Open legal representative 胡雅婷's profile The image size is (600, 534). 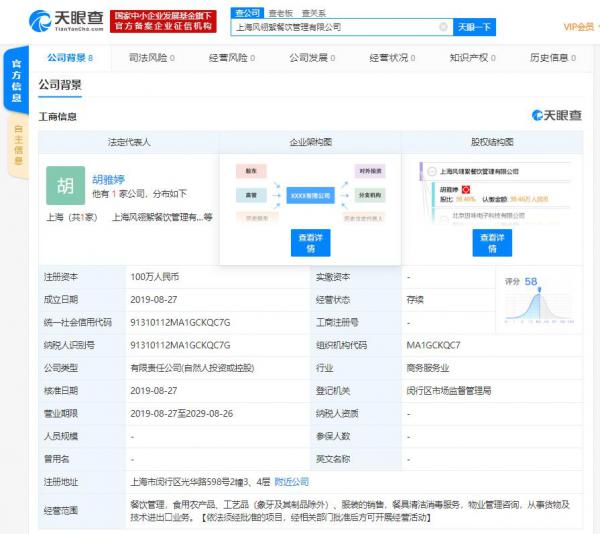click(109, 179)
